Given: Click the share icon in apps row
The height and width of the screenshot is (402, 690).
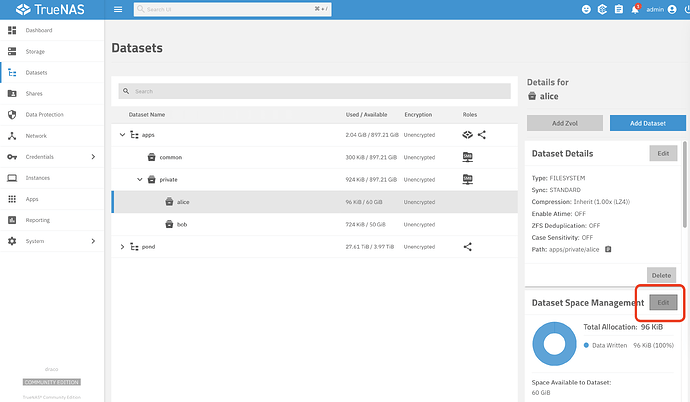Looking at the screenshot, I should click(482, 135).
